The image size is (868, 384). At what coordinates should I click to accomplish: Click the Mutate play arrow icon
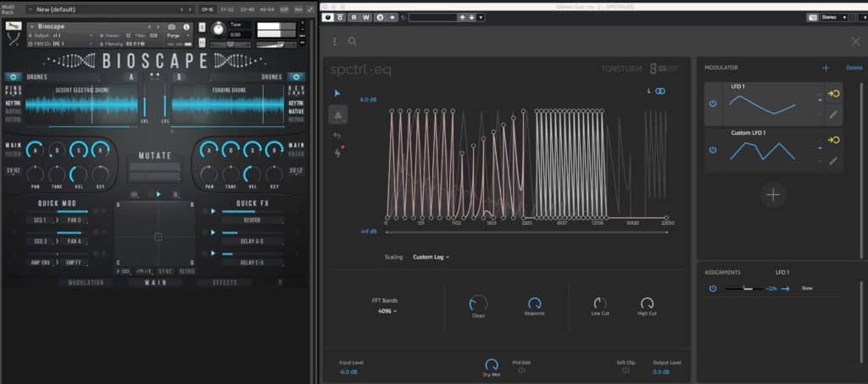click(159, 194)
